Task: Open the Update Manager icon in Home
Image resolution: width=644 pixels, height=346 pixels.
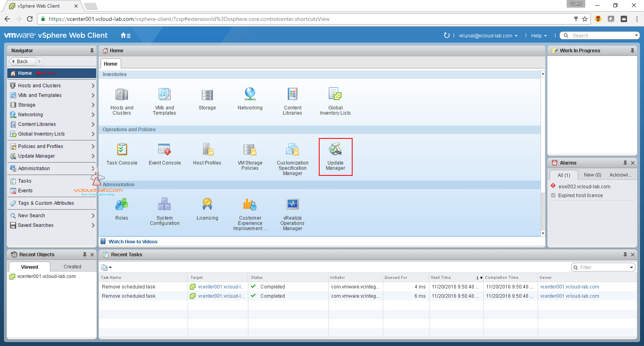Action: point(335,149)
